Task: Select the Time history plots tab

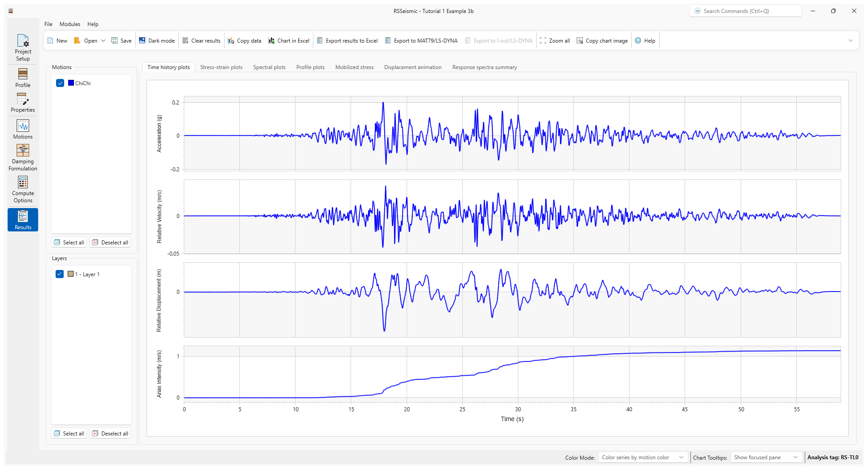Action: tap(168, 67)
